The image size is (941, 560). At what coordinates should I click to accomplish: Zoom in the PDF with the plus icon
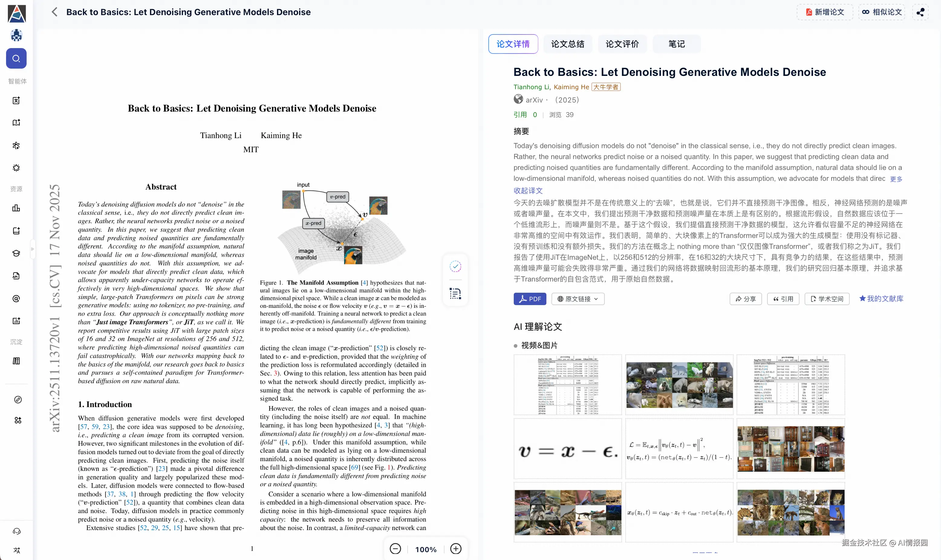456,549
